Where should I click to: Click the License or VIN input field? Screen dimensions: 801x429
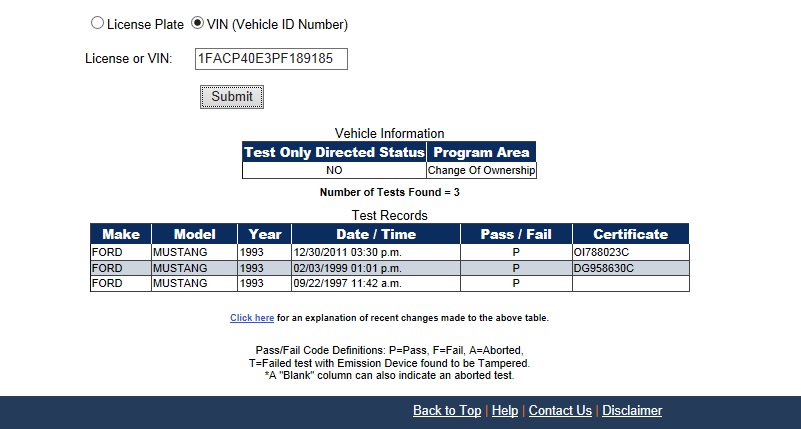pos(270,59)
